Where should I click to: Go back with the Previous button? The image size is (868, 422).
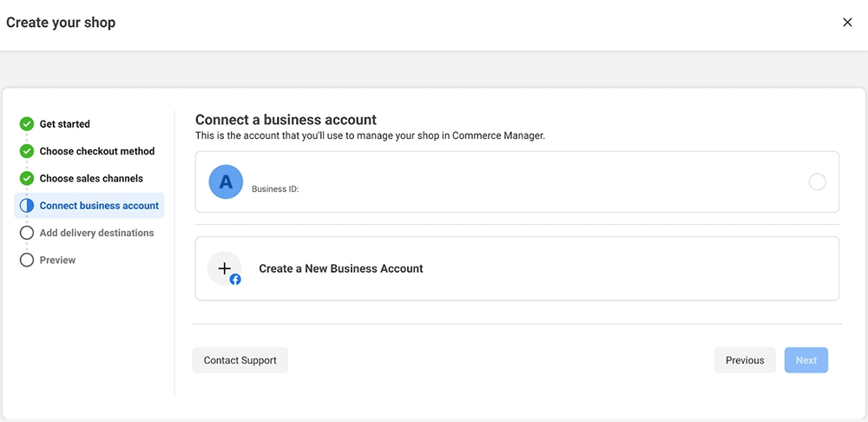pos(745,360)
